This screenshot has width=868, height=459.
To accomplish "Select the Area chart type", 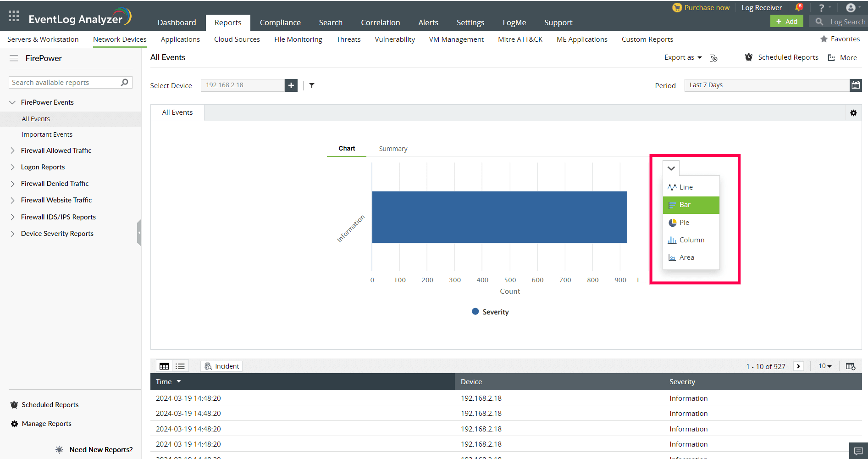I will (691, 257).
